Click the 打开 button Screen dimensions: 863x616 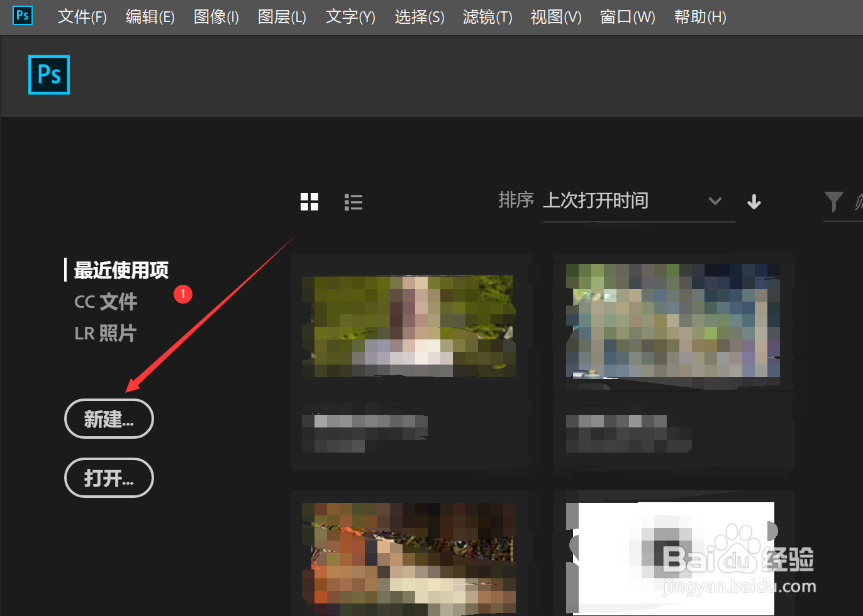[x=108, y=478]
